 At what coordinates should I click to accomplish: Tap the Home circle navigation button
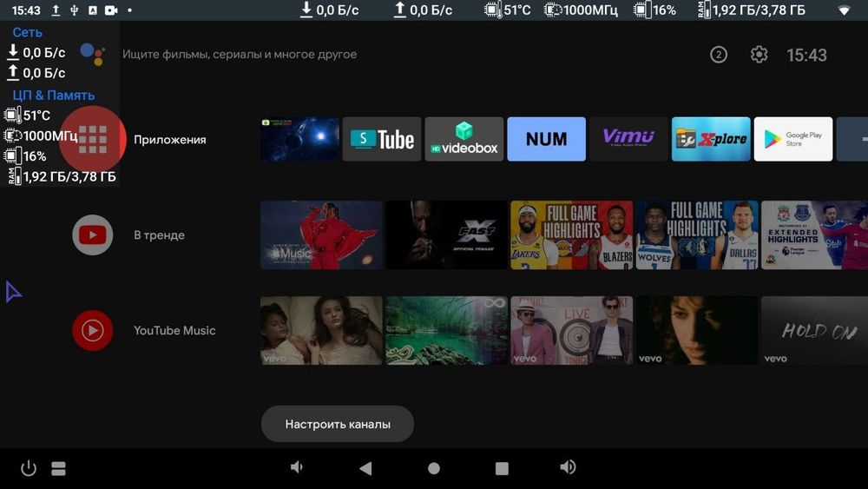434,468
